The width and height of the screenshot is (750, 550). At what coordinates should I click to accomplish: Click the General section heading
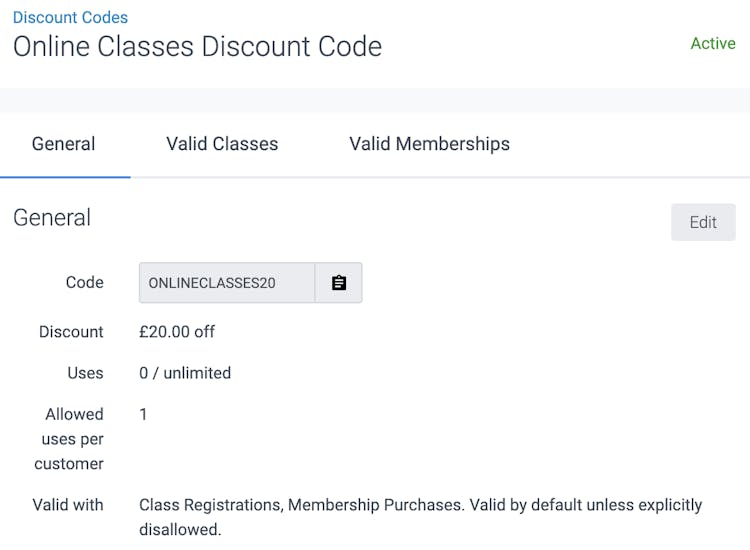52,218
